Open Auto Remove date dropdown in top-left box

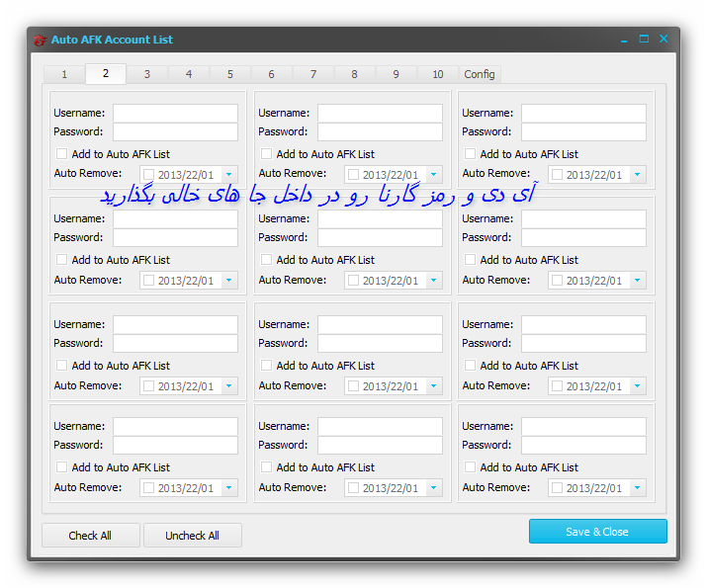coord(229,174)
